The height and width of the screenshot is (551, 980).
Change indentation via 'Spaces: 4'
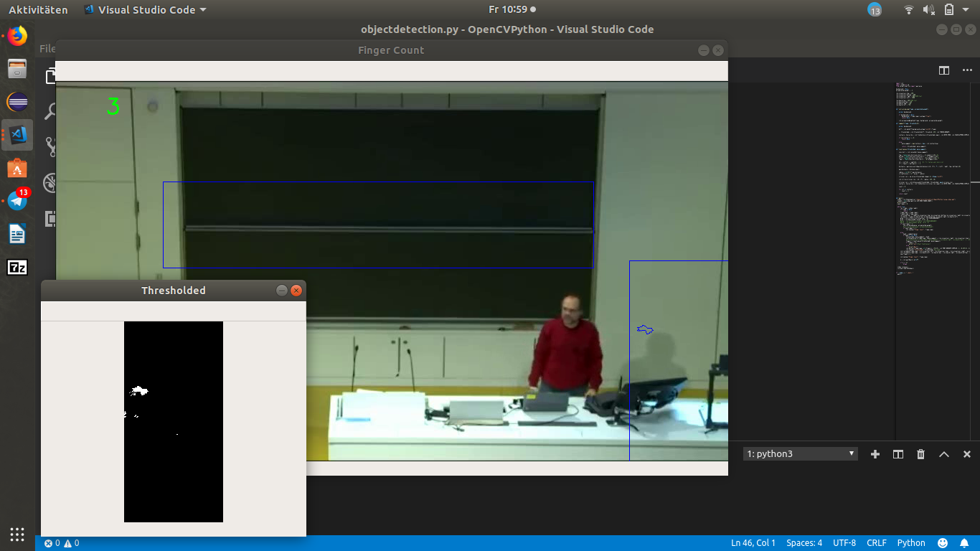tap(804, 542)
